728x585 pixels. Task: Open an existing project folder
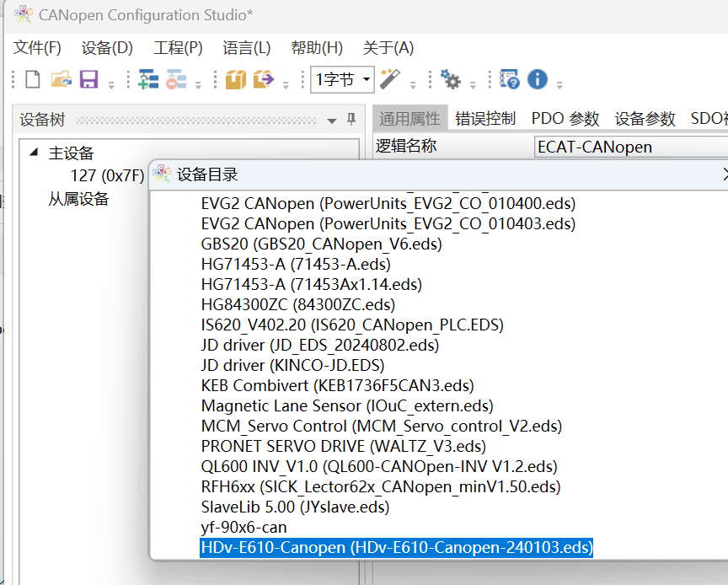[x=62, y=79]
